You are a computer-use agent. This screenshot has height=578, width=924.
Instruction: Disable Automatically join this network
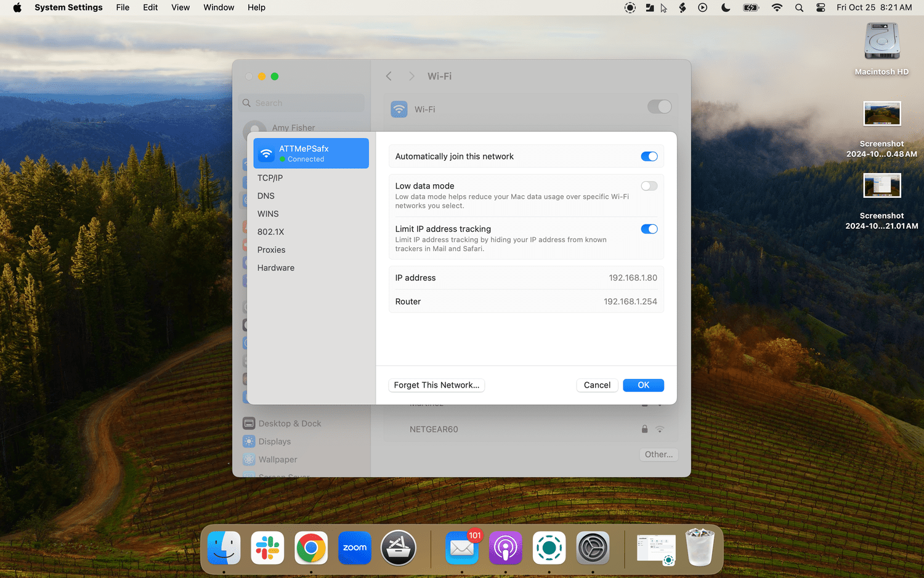(649, 157)
